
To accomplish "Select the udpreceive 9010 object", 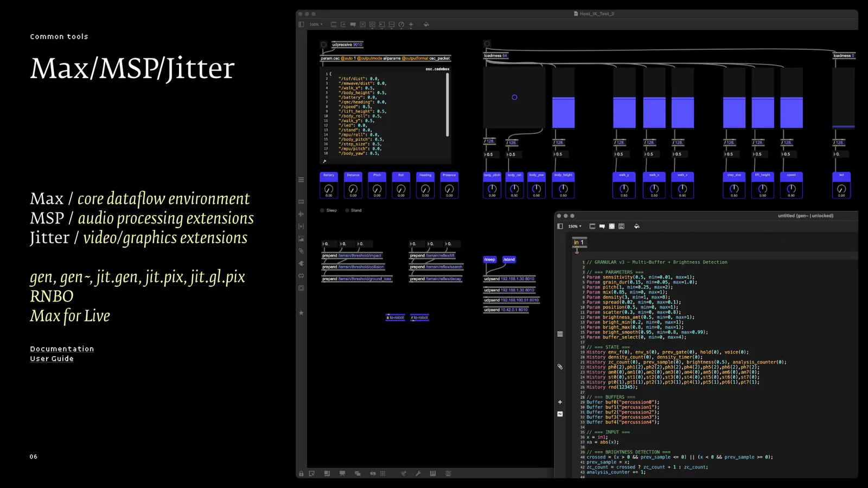I will pos(347,45).
